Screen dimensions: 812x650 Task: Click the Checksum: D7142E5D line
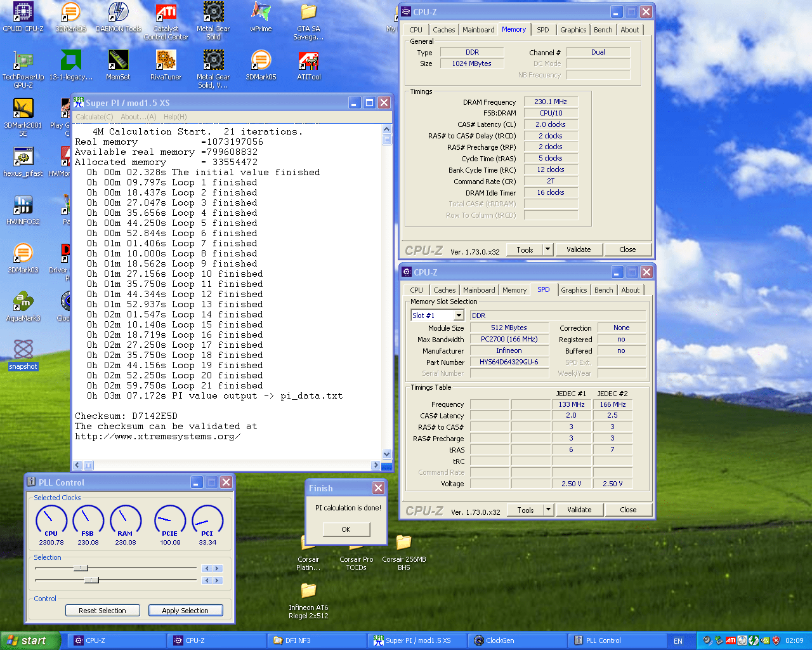point(126,416)
